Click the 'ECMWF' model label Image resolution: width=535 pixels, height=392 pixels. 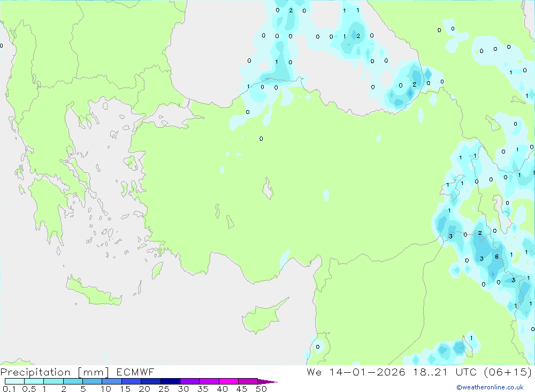click(x=135, y=372)
